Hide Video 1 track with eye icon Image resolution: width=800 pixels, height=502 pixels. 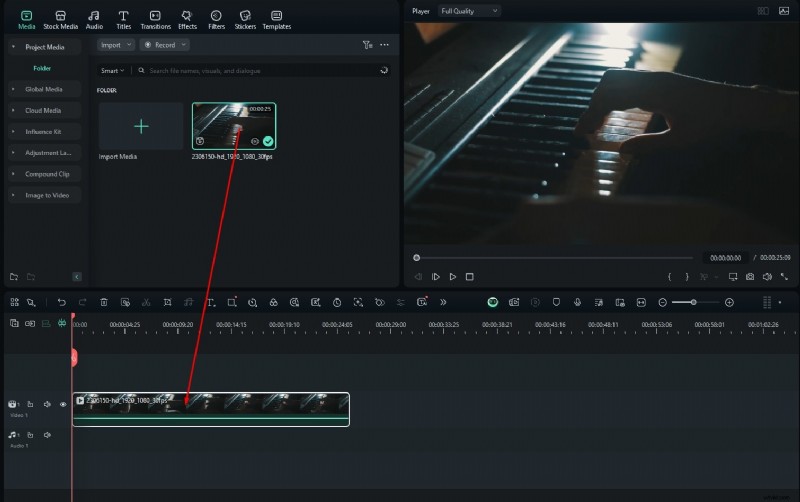pyautogui.click(x=63, y=404)
